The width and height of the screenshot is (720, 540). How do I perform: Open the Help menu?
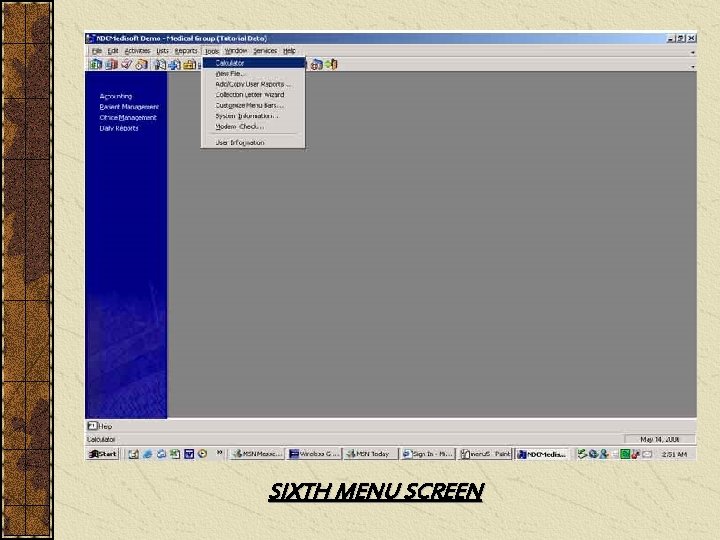tap(289, 51)
